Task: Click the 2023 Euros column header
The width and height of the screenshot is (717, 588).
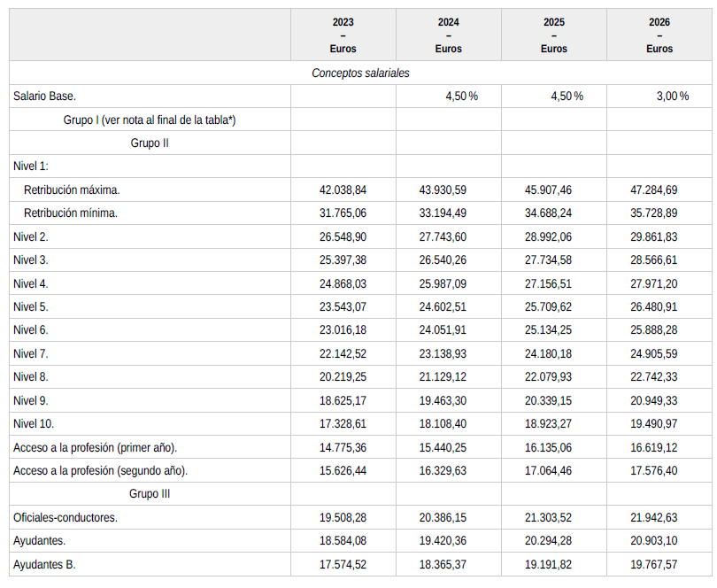Action: [343, 35]
